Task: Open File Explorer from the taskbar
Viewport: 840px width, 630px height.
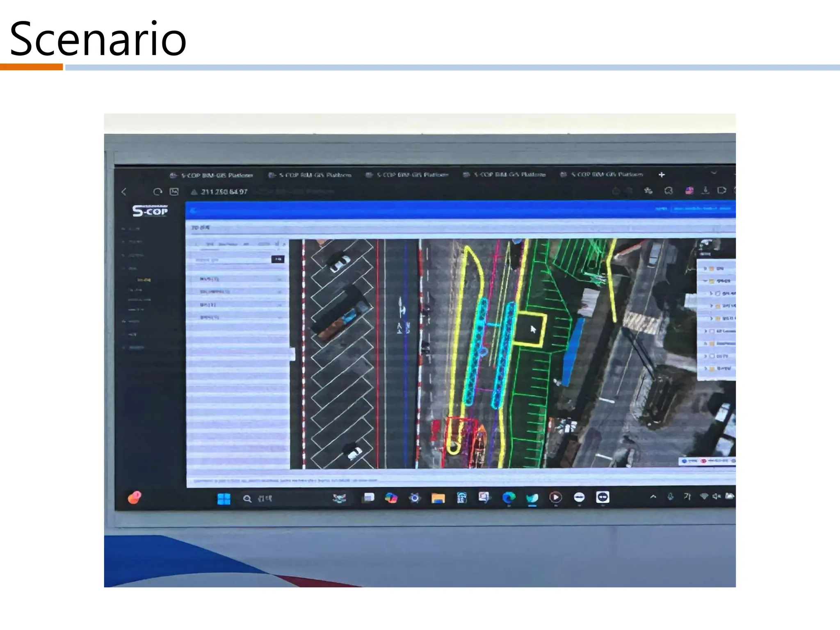Action: pos(438,498)
